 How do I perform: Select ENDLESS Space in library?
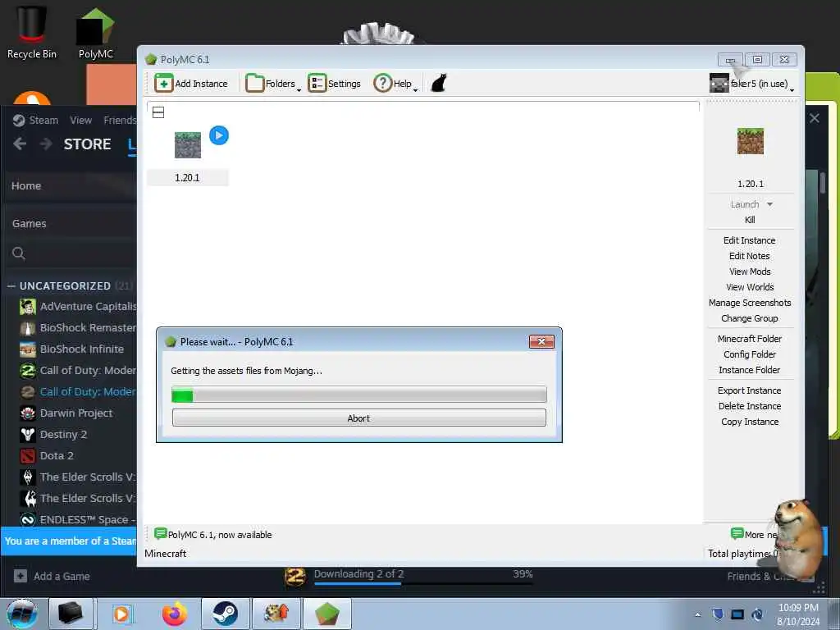(78, 519)
